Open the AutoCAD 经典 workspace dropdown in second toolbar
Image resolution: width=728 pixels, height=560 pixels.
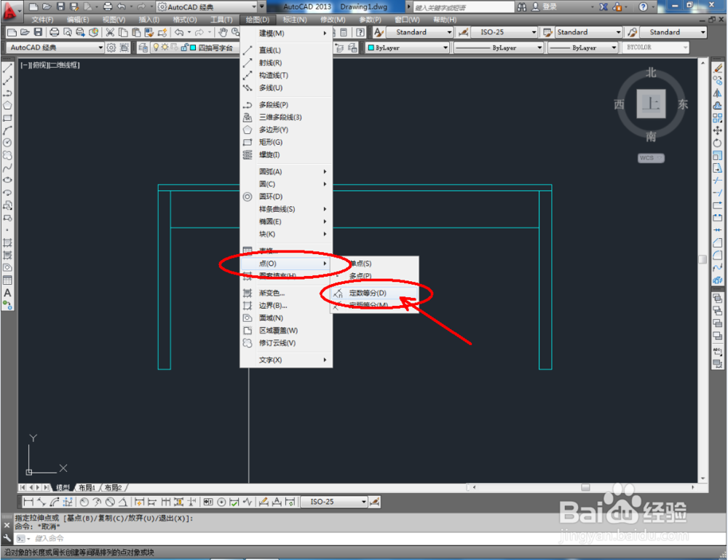point(55,47)
